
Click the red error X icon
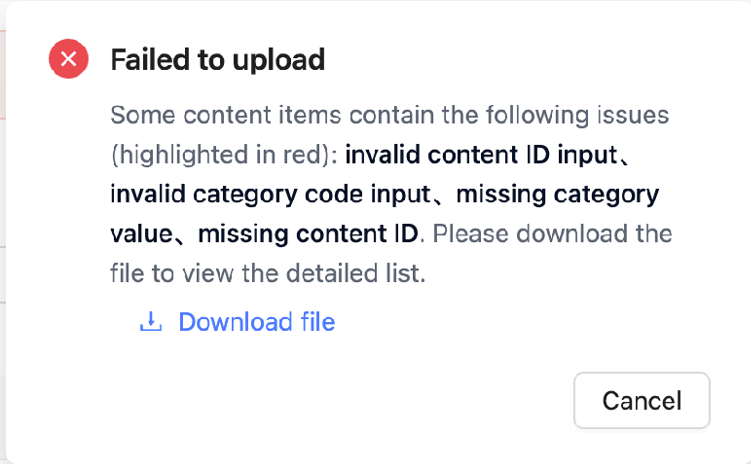pos(68,59)
